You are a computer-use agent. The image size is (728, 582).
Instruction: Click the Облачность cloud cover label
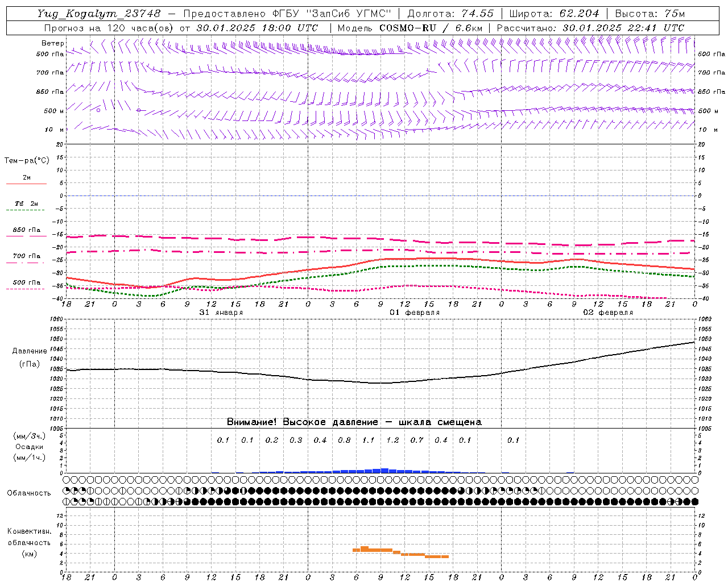click(29, 493)
